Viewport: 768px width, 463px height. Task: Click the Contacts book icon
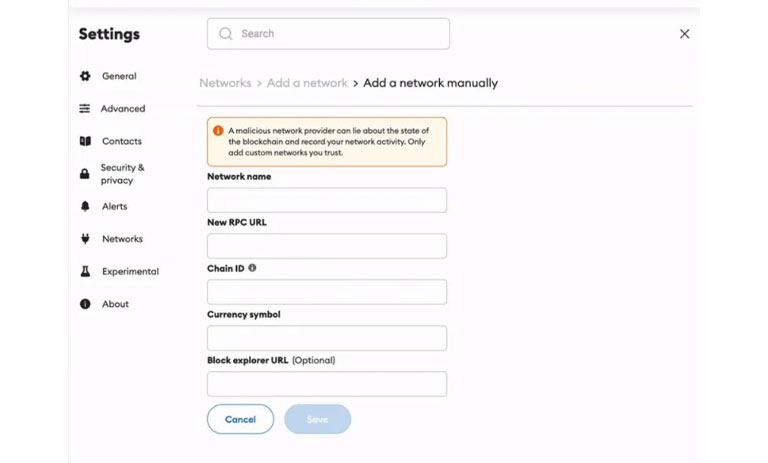coord(85,141)
